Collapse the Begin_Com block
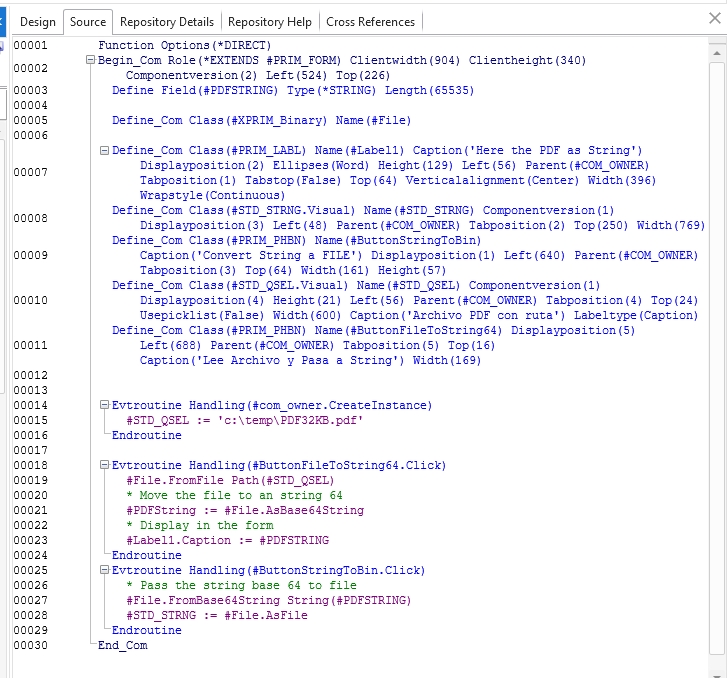 (90, 60)
